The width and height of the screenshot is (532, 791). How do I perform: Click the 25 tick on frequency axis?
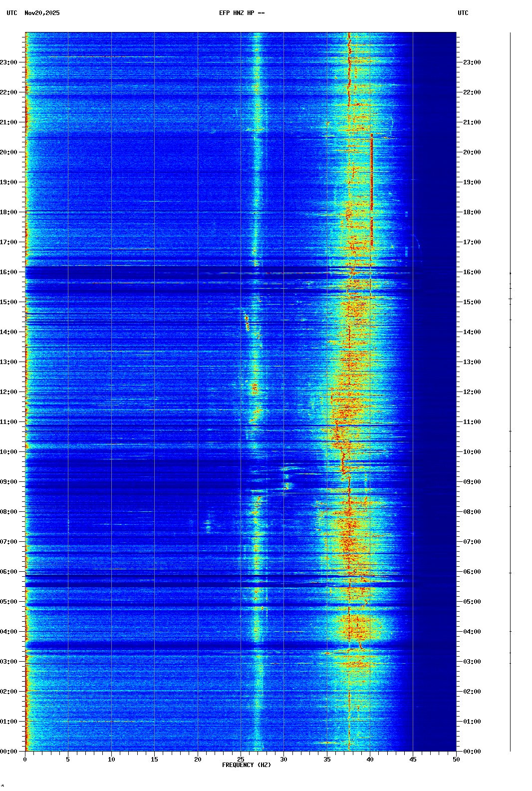point(241,759)
